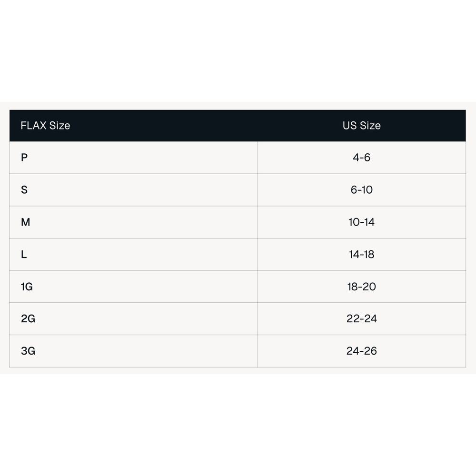This screenshot has height=476, width=476.
Task: Select the P size cell
Action: pos(134,158)
